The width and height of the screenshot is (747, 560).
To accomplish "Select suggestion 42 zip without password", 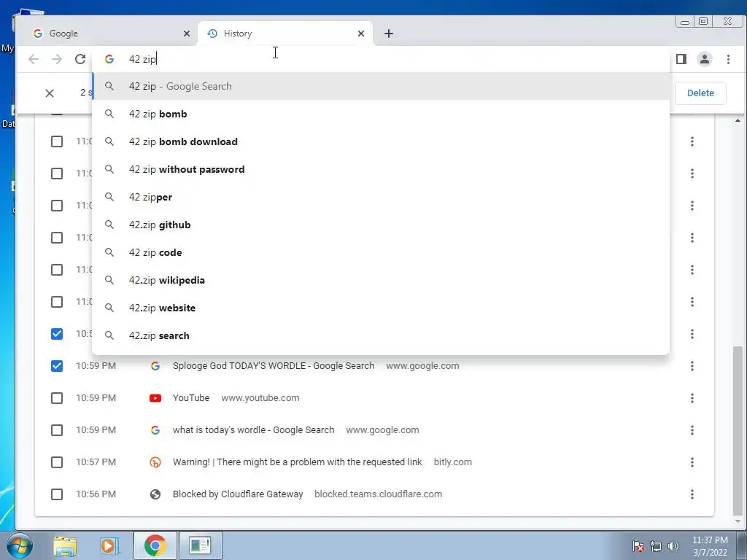I will pyautogui.click(x=381, y=169).
